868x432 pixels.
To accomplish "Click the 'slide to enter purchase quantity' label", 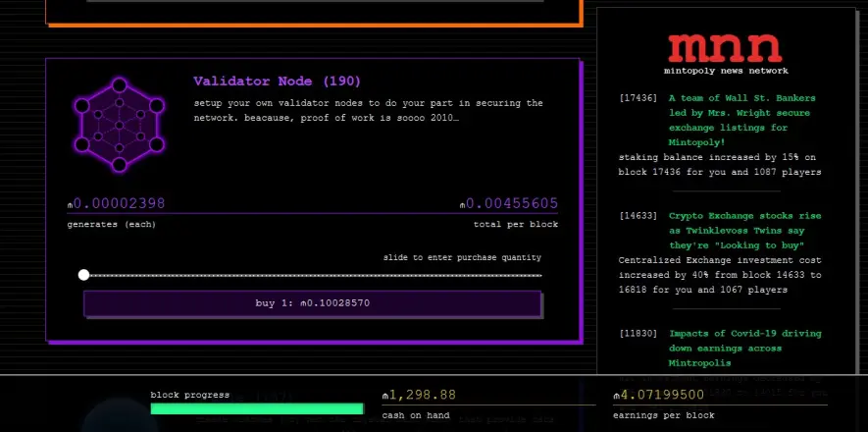I will pyautogui.click(x=462, y=257).
